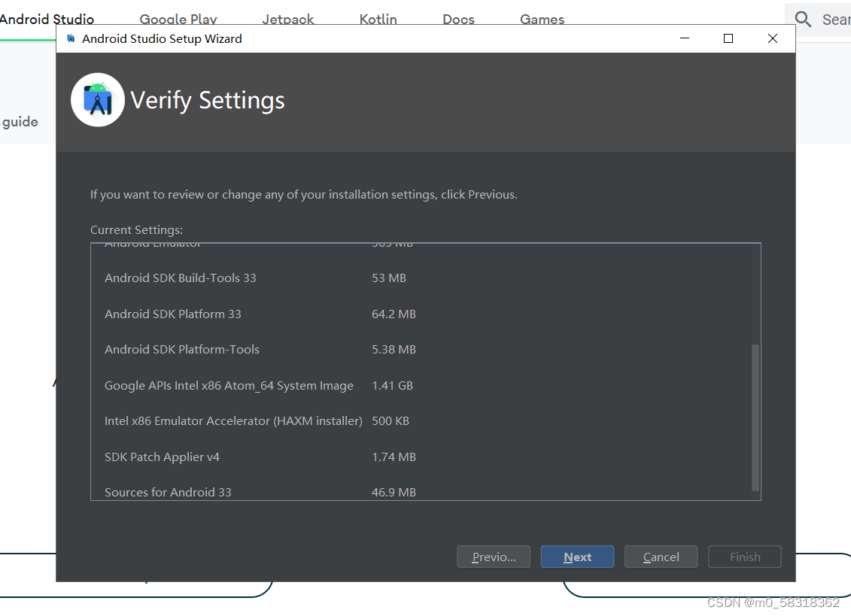Viewport: 851px width, 616px height.
Task: Open the Kotlin tab on the webpage
Action: tap(378, 20)
